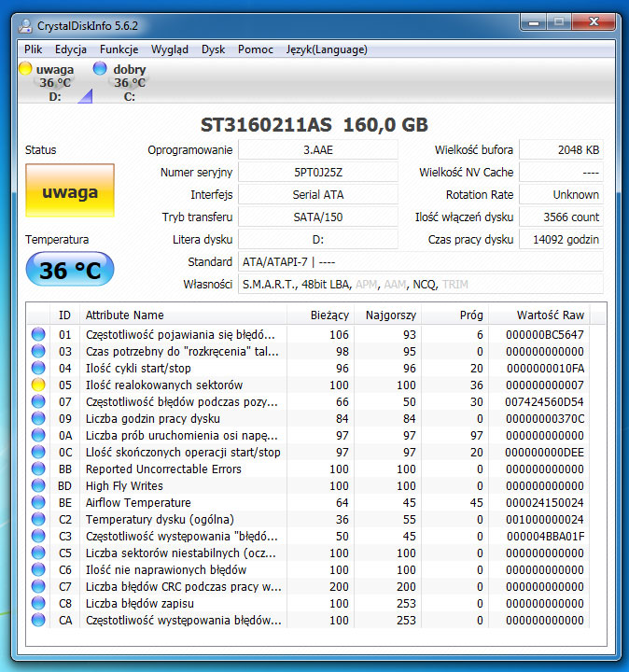629x672 pixels.
Task: Close the CrystalDiskInfo window
Action: 594,21
